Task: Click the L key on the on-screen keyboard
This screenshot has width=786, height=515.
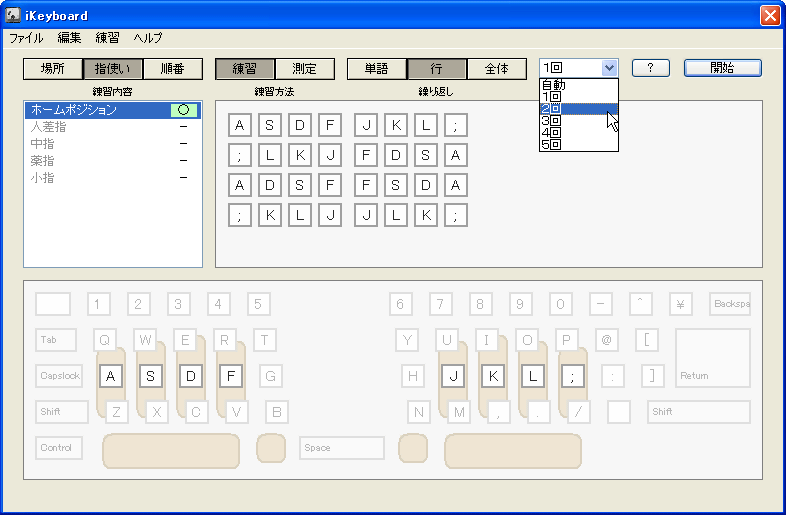Action: (x=533, y=376)
